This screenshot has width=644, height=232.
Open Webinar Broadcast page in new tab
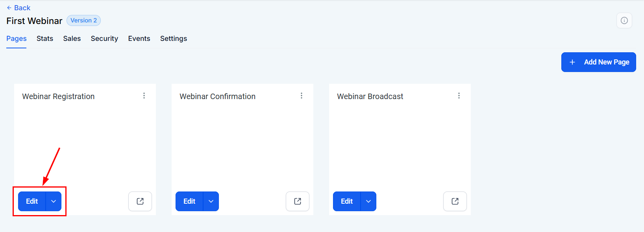pyautogui.click(x=455, y=201)
